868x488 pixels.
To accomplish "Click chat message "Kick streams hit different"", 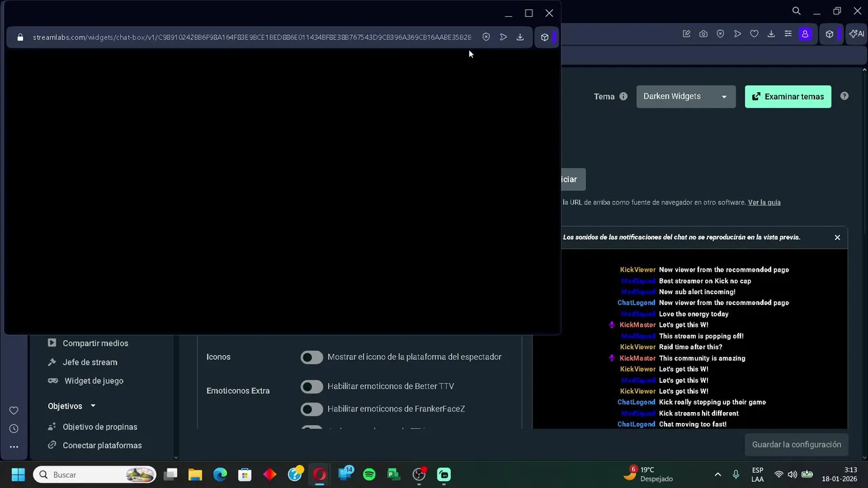I will [698, 413].
